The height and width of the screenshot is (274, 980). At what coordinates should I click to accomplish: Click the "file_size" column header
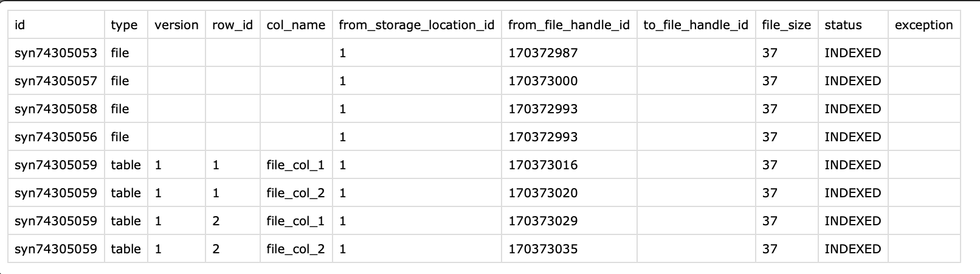tap(786, 25)
